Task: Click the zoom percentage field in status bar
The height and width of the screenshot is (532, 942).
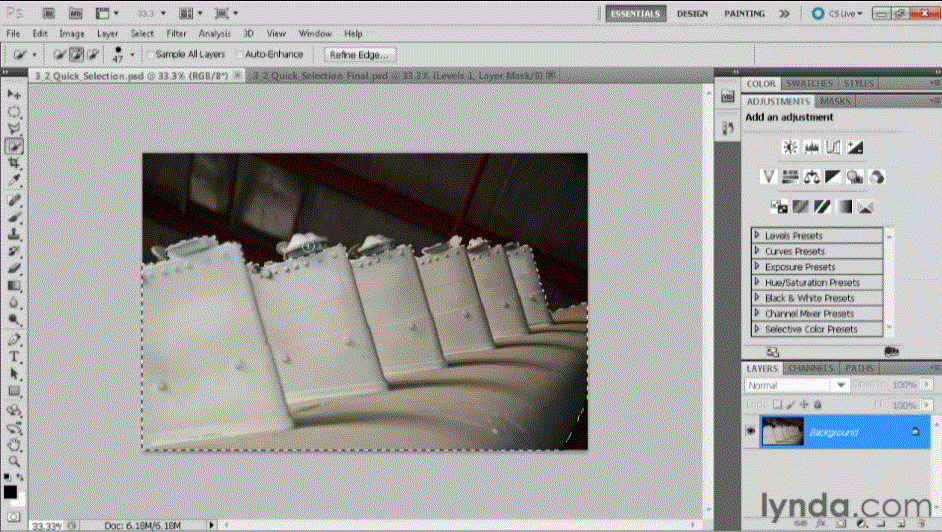Action: pos(45,525)
